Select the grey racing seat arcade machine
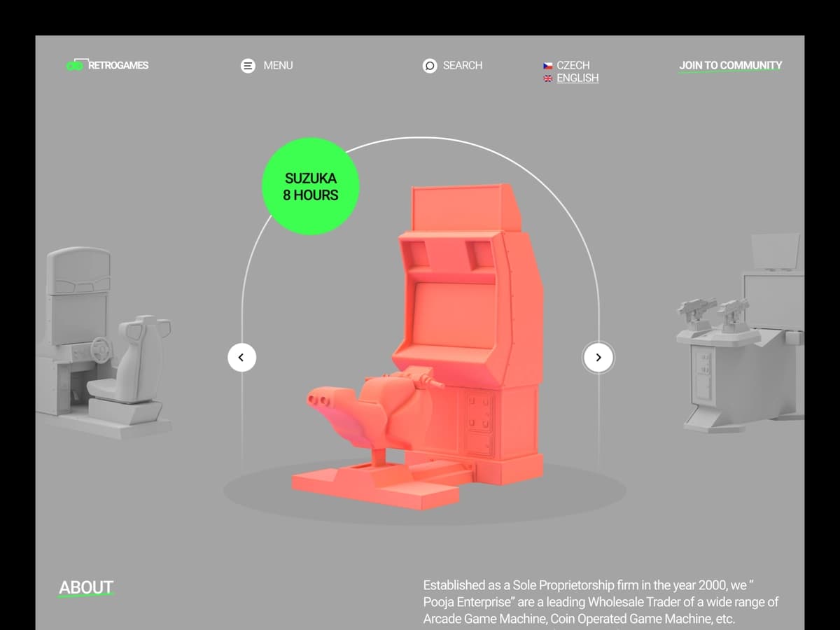 (104, 342)
